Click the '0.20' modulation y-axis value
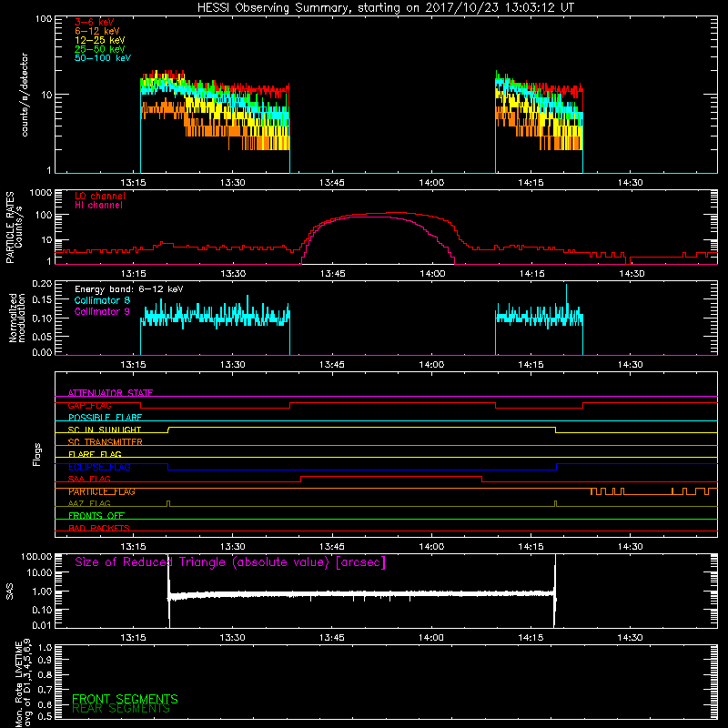The width and height of the screenshot is (728, 728). click(42, 284)
